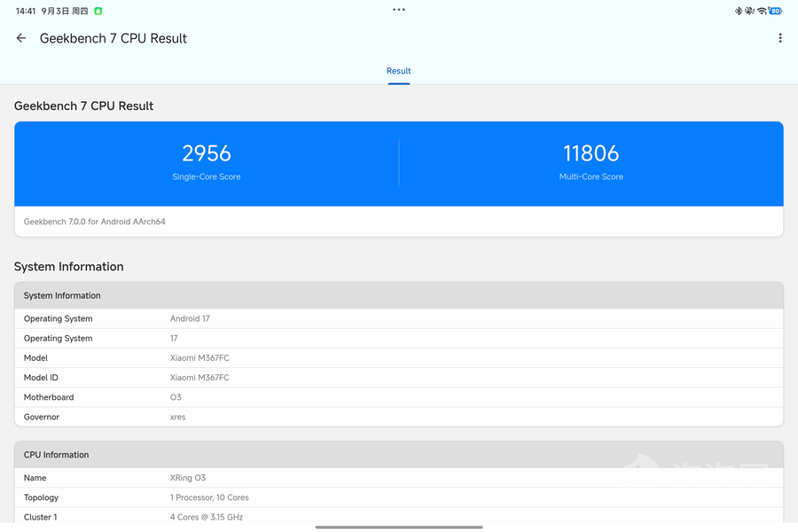Select the Governor xres row
Screen dimensions: 798x532
tap(399, 417)
